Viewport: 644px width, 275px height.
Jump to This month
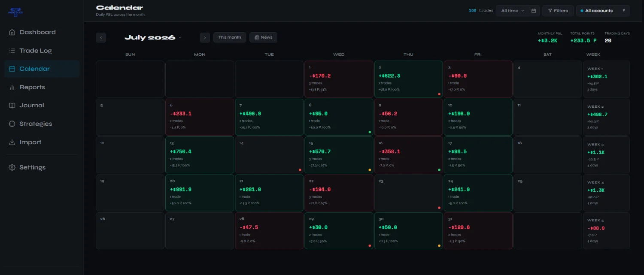[230, 37]
